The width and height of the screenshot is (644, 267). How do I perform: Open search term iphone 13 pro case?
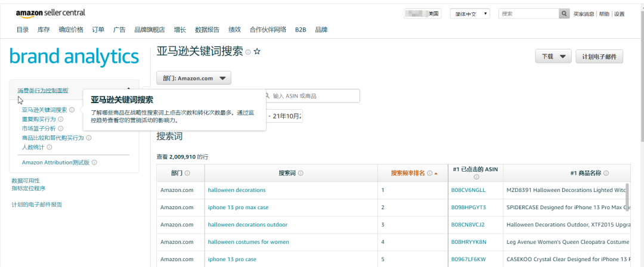(x=232, y=259)
